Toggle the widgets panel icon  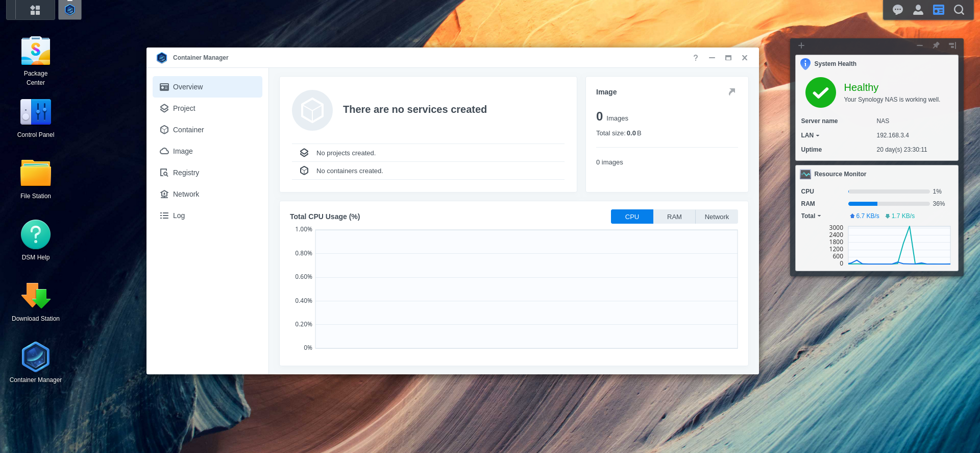tap(939, 10)
